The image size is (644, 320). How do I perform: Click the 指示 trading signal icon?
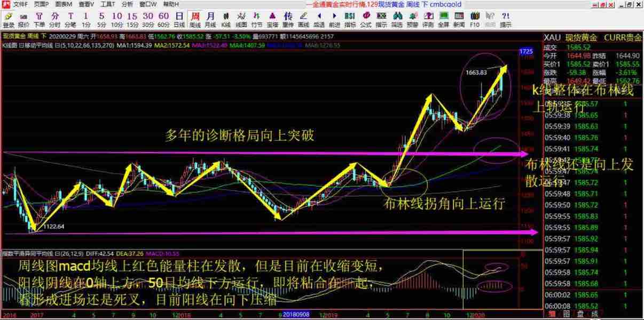point(381,20)
